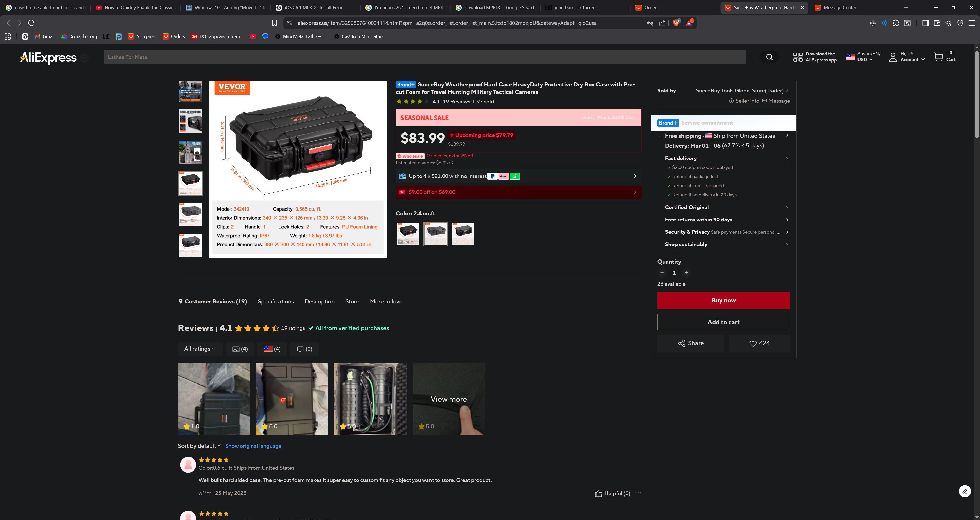This screenshot has height=520, width=980.
Task: Click the Brave Shields lion icon
Action: 676,23
